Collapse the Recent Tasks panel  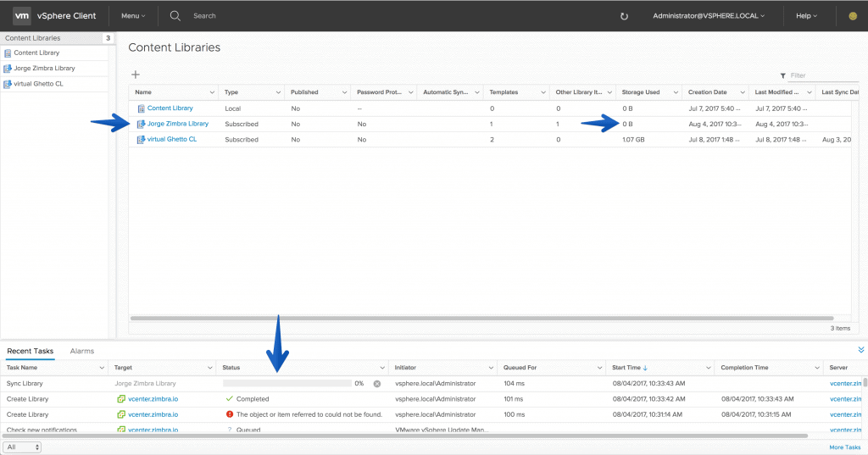point(861,350)
